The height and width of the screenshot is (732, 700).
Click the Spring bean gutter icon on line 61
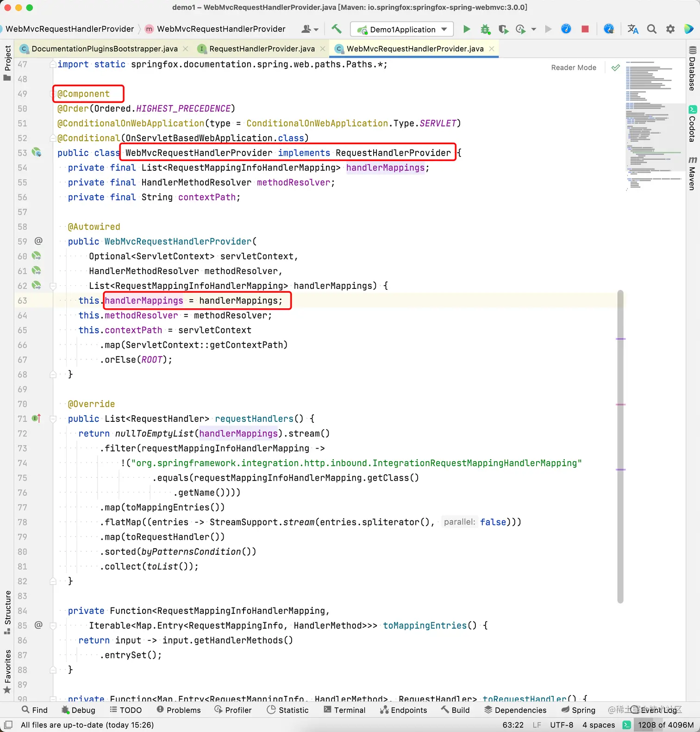(x=37, y=270)
